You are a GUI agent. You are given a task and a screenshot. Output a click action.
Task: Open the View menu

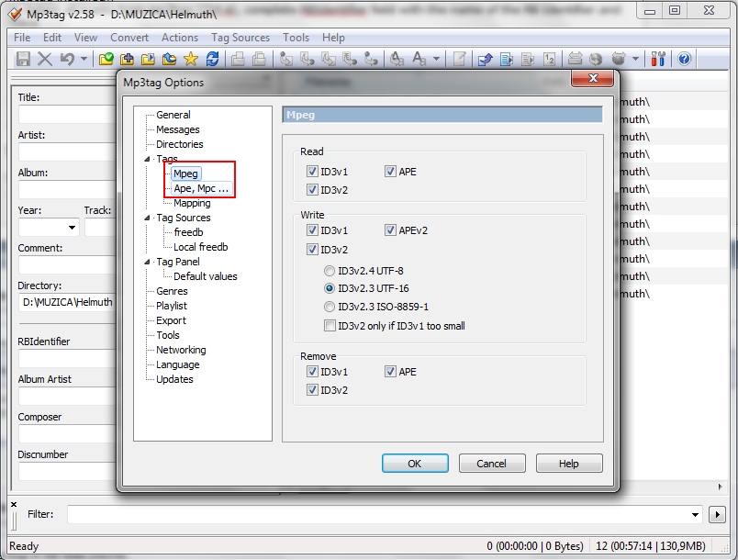point(85,38)
